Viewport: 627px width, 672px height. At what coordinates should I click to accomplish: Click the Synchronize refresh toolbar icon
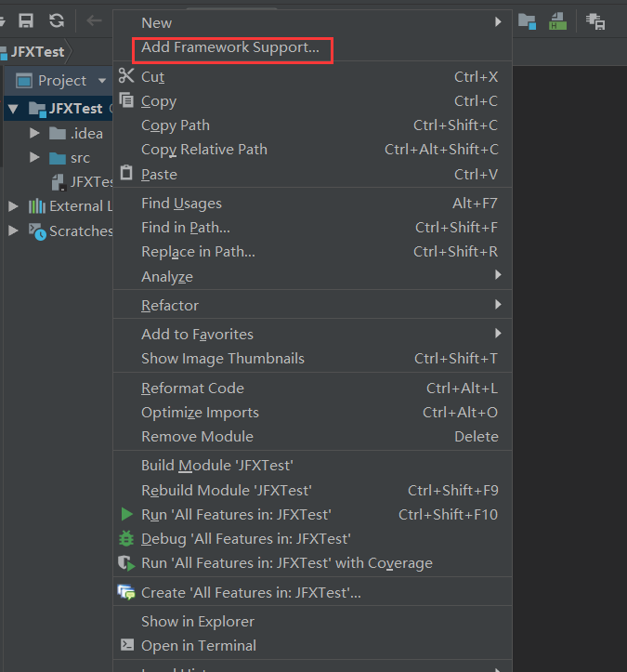[x=57, y=20]
